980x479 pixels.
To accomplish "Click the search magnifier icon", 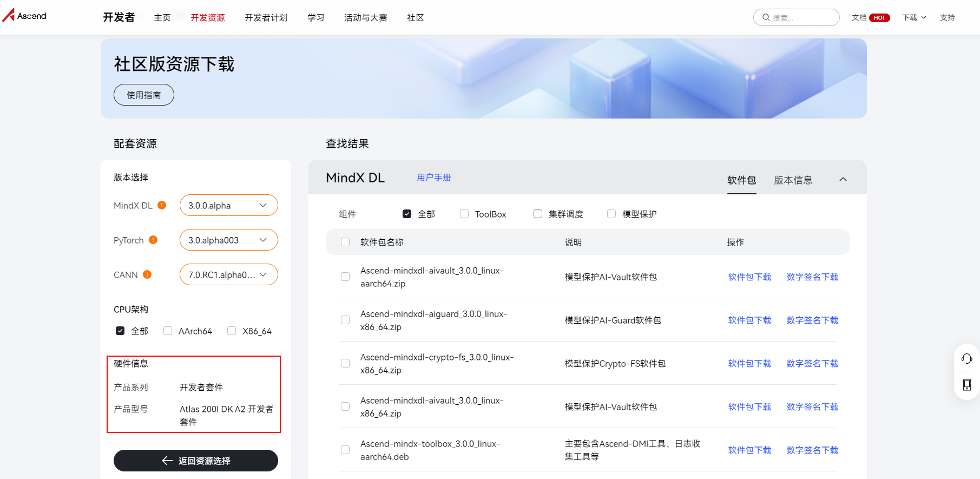I will (766, 17).
